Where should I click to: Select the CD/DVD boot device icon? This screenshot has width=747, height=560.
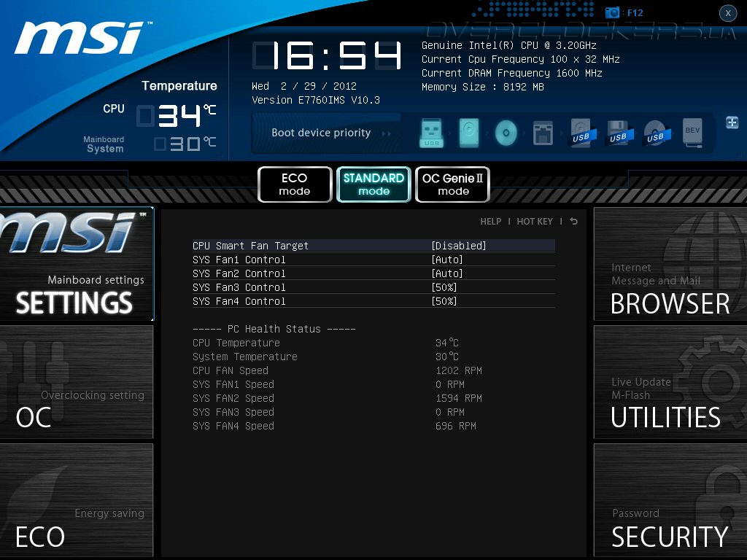[506, 133]
